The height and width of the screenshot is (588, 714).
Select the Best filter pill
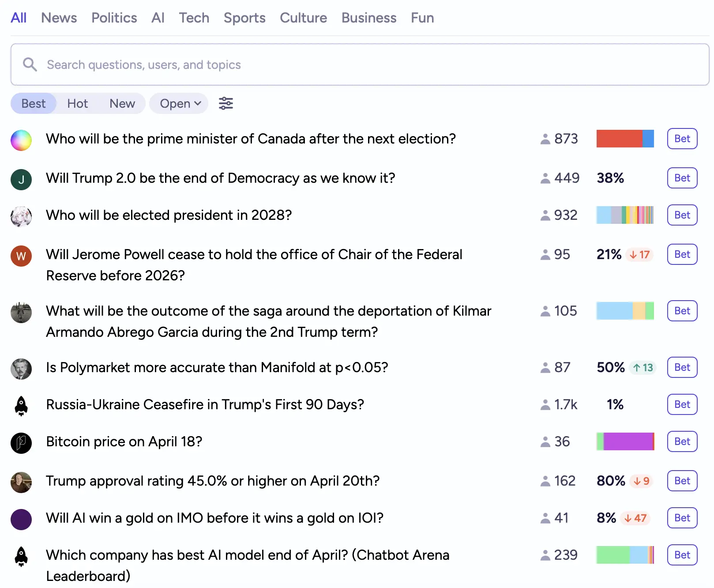tap(33, 103)
